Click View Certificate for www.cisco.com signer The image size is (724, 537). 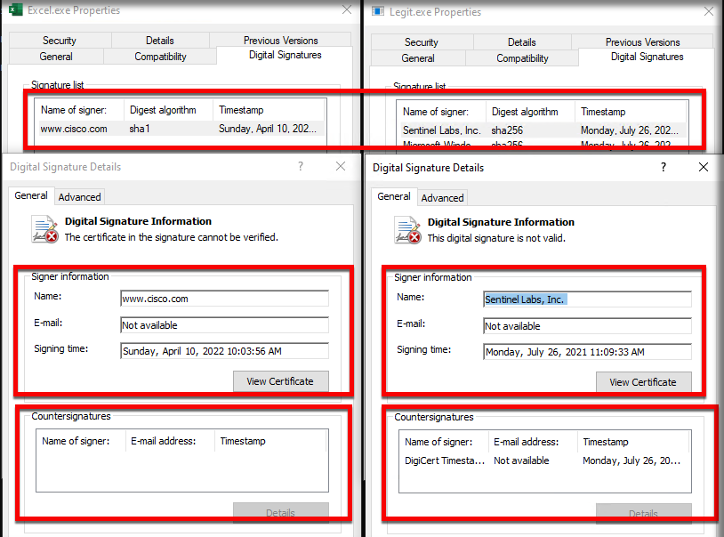pyautogui.click(x=281, y=381)
